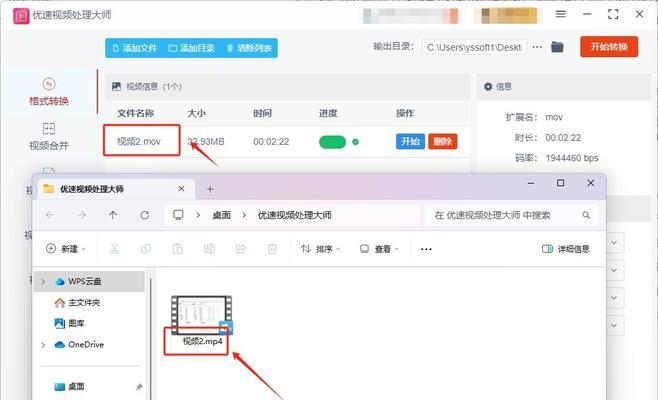Click 桌面 in the address bar breadcrumb
The height and width of the screenshot is (400, 658).
coord(222,215)
